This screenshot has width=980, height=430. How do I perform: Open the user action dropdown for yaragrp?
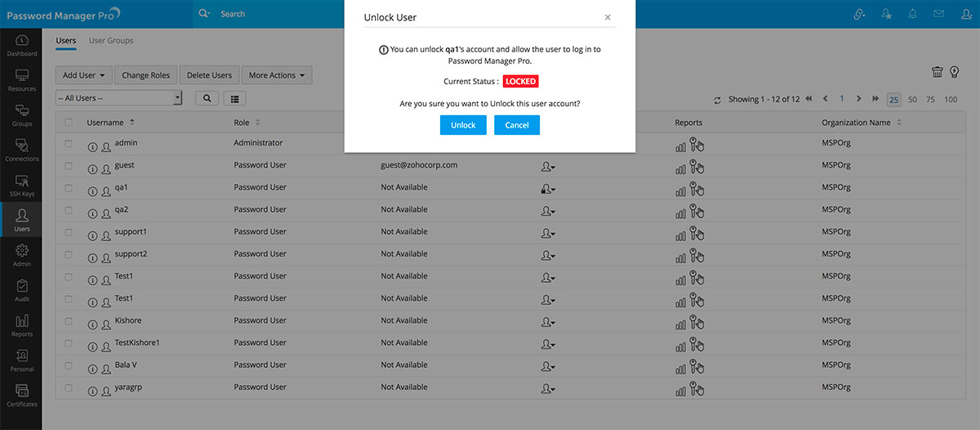(x=547, y=388)
